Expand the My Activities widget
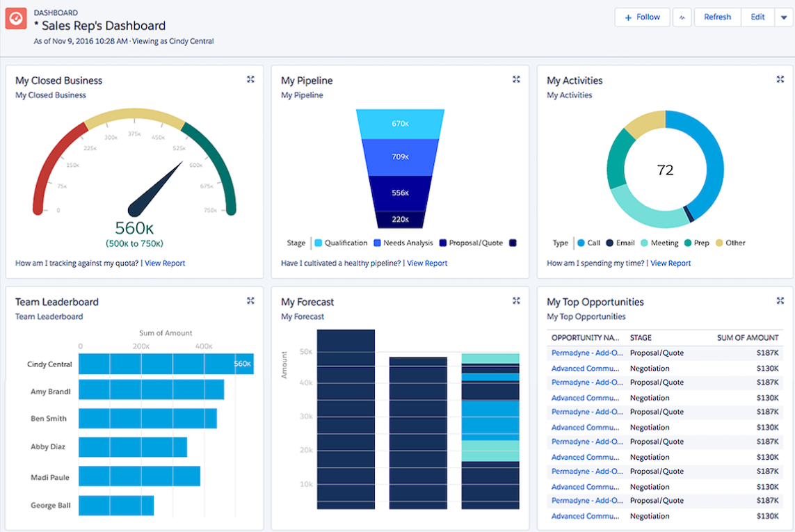The width and height of the screenshot is (795, 532). (x=780, y=79)
